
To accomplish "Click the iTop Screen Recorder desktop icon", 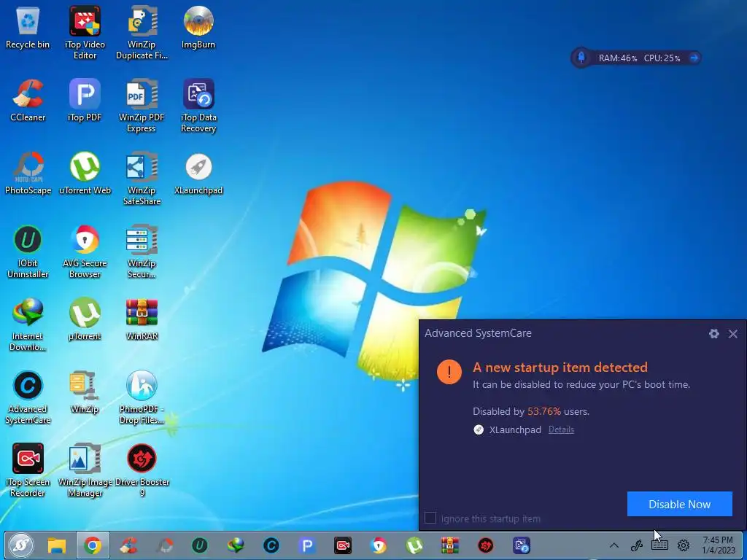I will pos(28,470).
